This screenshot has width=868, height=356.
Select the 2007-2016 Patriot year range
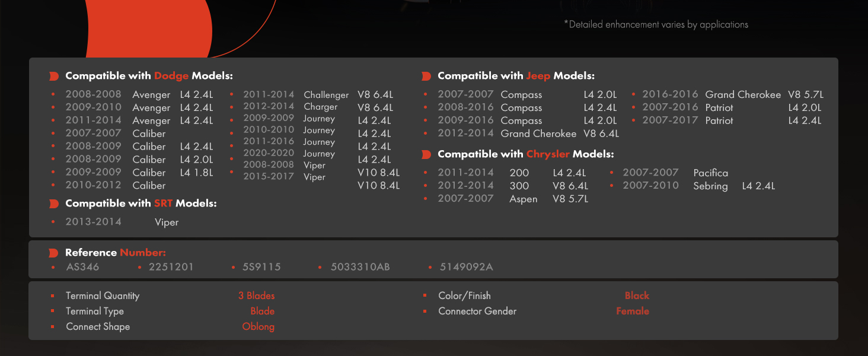[x=670, y=107]
